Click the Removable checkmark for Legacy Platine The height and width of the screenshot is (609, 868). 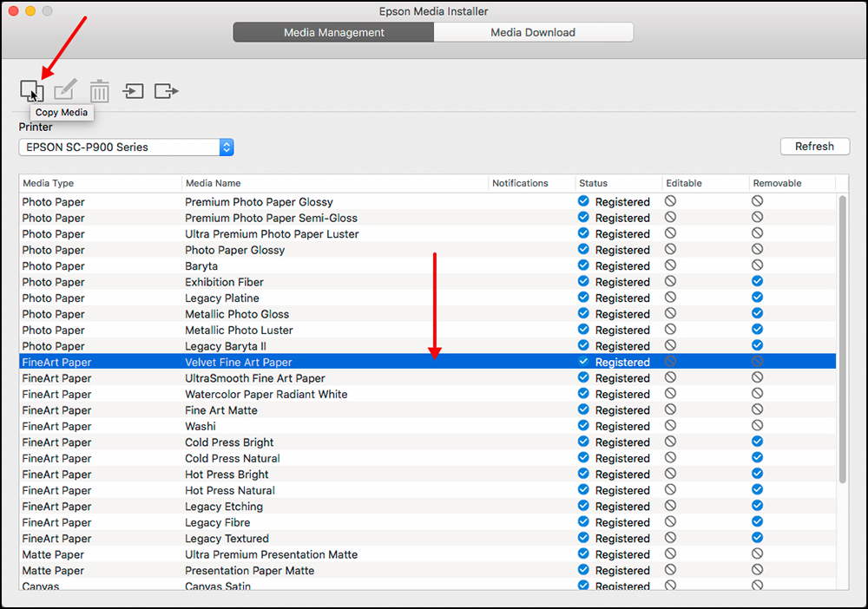tap(757, 297)
